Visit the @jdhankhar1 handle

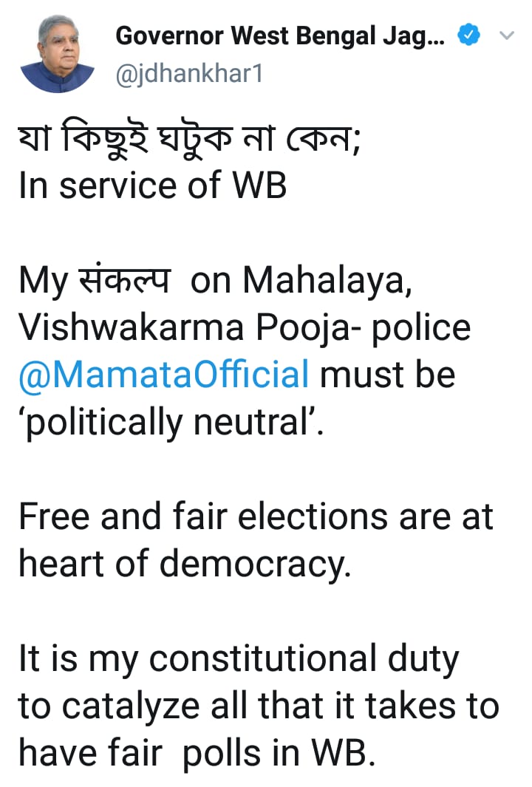[189, 74]
